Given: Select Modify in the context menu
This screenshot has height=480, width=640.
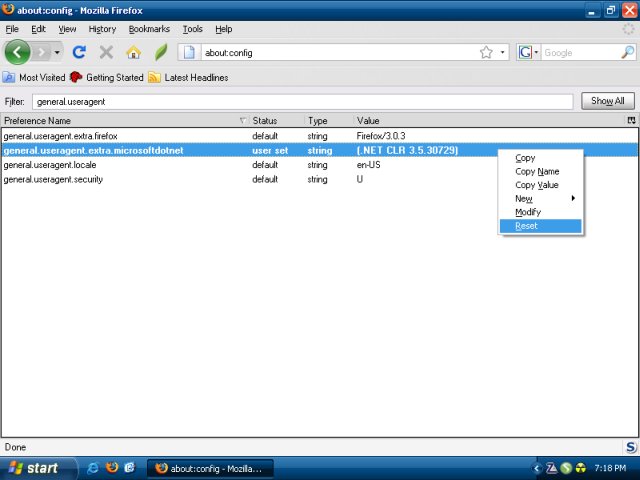Looking at the screenshot, I should point(527,212).
